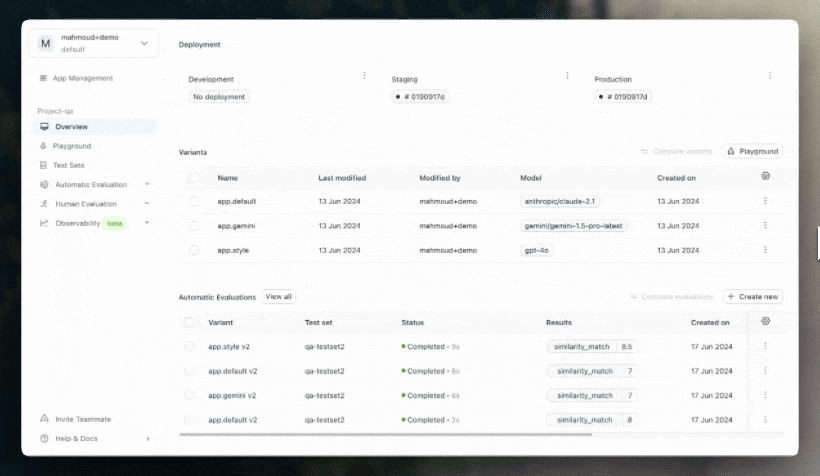The width and height of the screenshot is (820, 476).
Task: Click the Test set column header
Action: pyautogui.click(x=318, y=322)
